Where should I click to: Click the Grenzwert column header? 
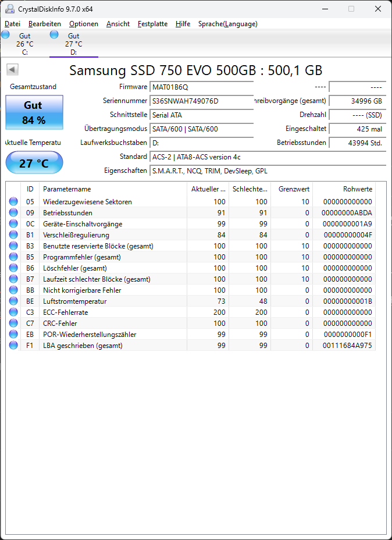click(x=292, y=189)
